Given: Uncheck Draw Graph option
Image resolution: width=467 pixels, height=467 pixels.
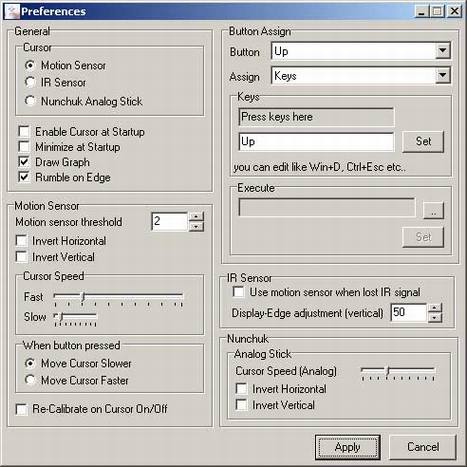Looking at the screenshot, I should [24, 162].
